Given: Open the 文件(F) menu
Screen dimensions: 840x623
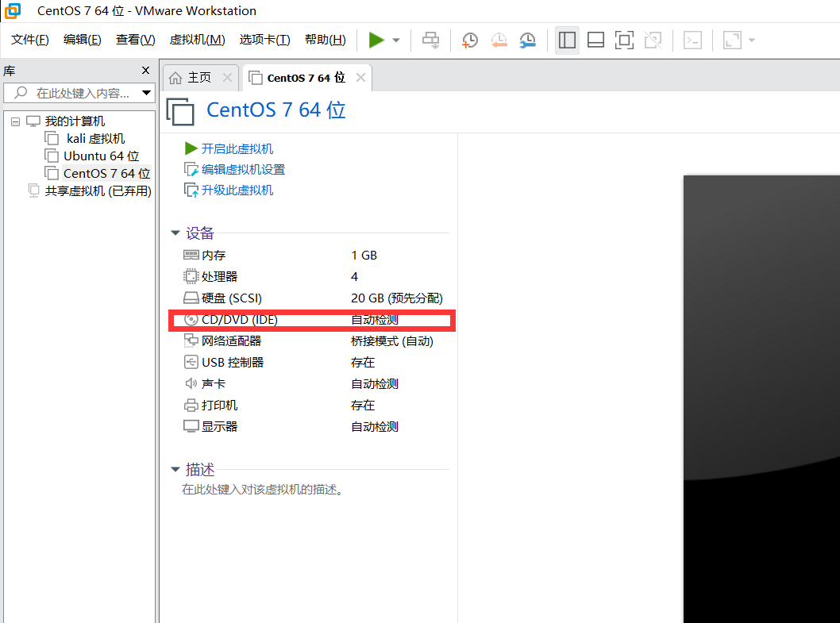Looking at the screenshot, I should [x=30, y=40].
